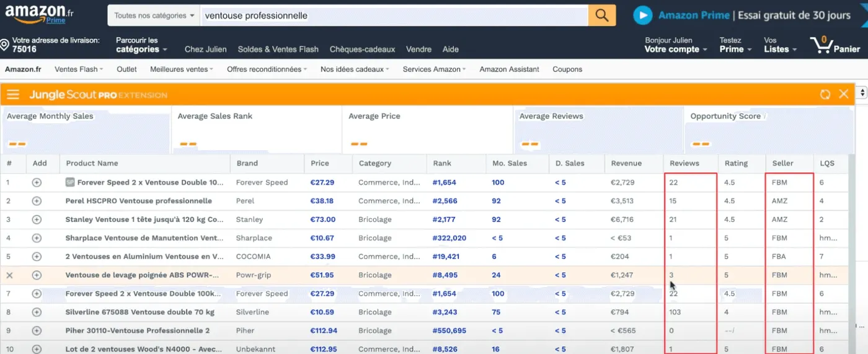Open Silverline 675088 Ventouse double product name
868x354 pixels.
[x=140, y=312]
